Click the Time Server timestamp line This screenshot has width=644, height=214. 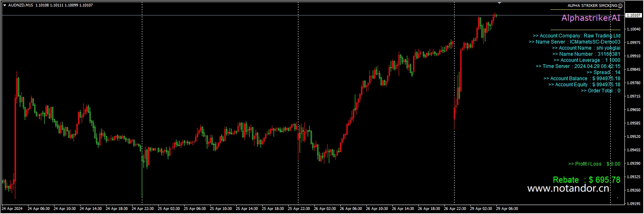(x=578, y=66)
